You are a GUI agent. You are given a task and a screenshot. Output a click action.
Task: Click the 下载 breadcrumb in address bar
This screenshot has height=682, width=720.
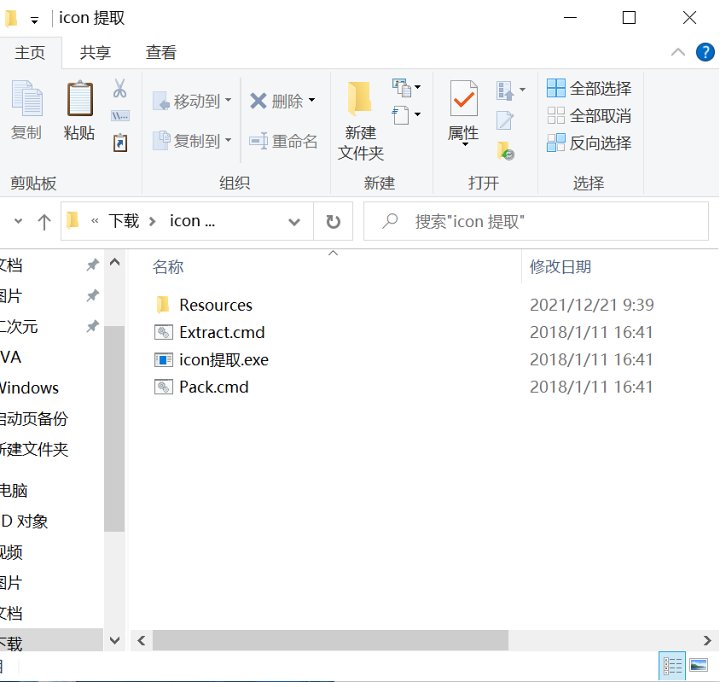124,221
